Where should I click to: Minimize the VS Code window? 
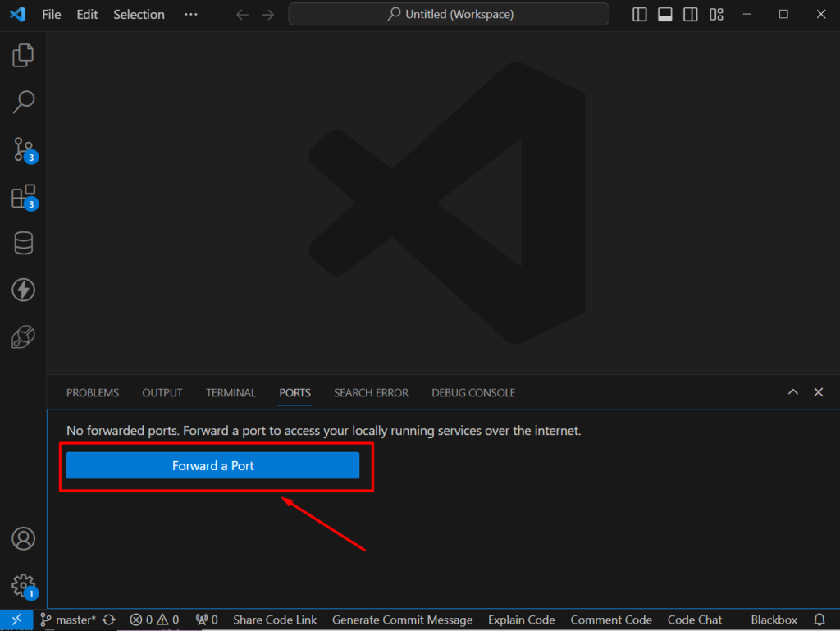[747, 15]
